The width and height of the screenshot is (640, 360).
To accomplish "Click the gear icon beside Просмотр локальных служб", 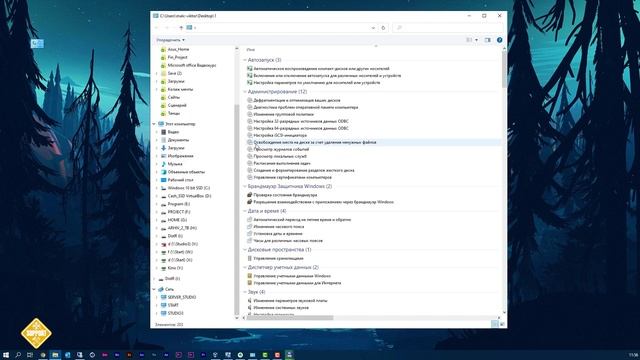I will (x=250, y=156).
